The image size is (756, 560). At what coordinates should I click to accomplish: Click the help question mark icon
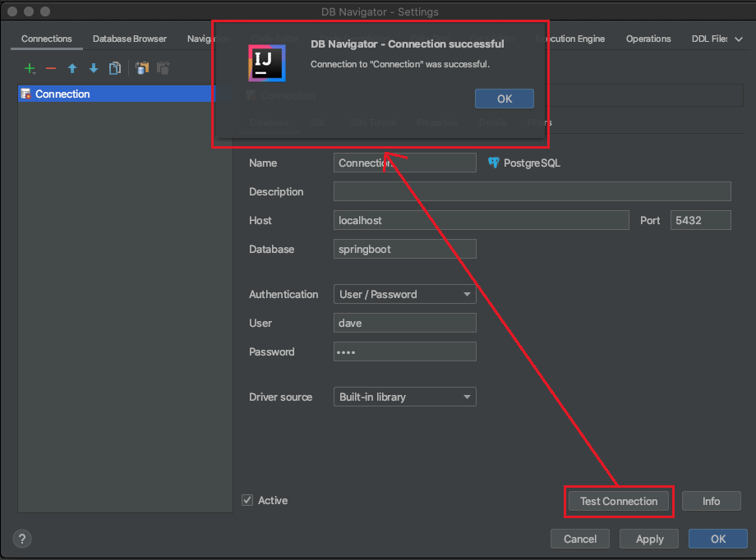pyautogui.click(x=22, y=539)
